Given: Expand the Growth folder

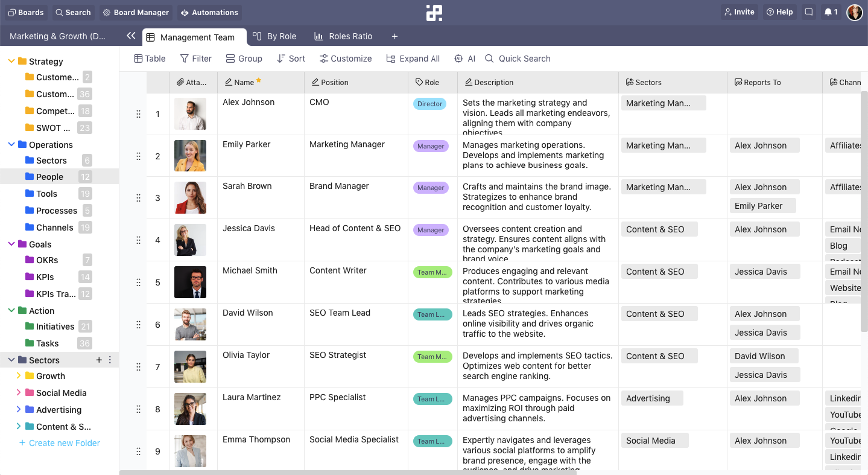Looking at the screenshot, I should point(19,375).
